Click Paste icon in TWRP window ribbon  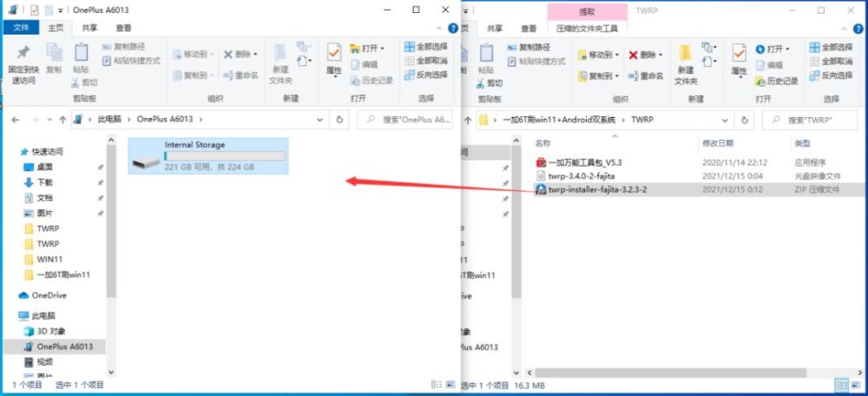[x=486, y=59]
